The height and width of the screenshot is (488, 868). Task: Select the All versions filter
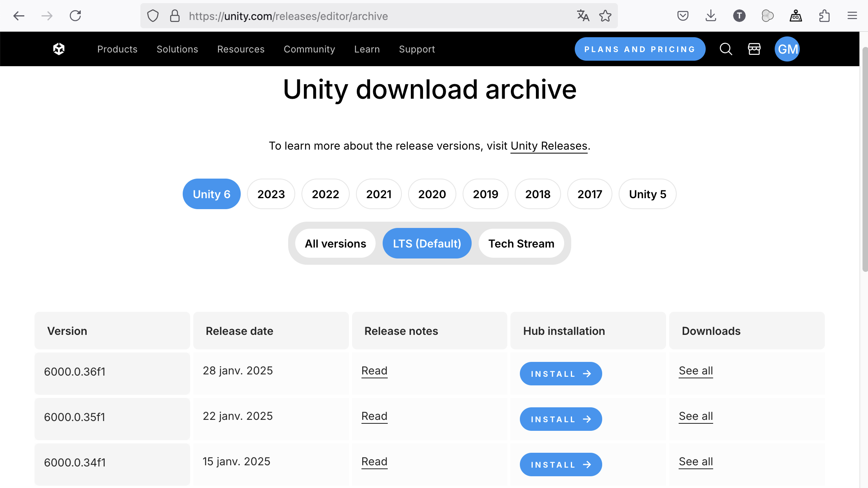(335, 244)
